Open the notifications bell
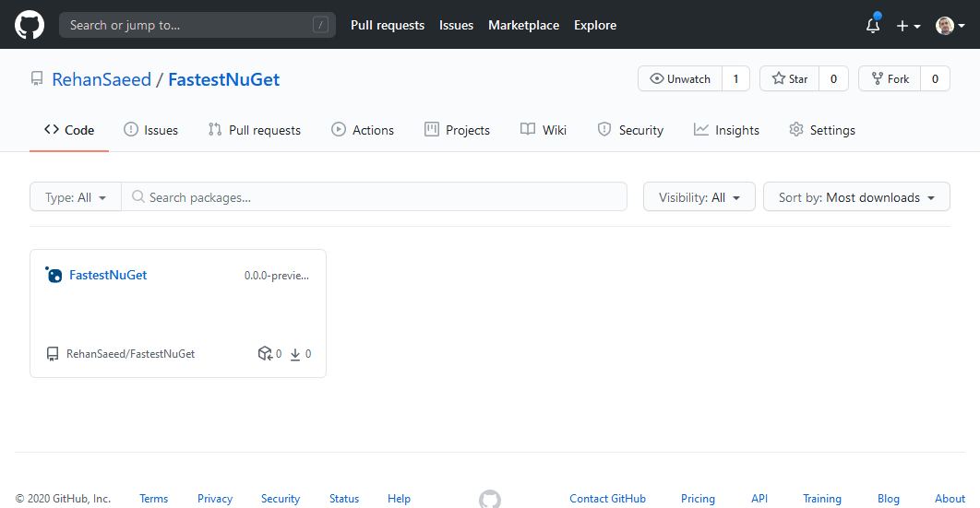This screenshot has width=980, height=508. point(873,25)
